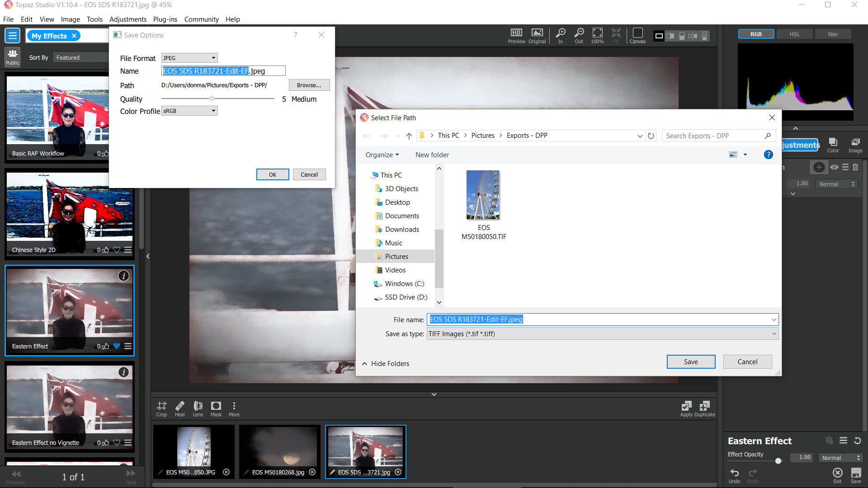
Task: Open the Adjustments menu
Action: pos(128,19)
